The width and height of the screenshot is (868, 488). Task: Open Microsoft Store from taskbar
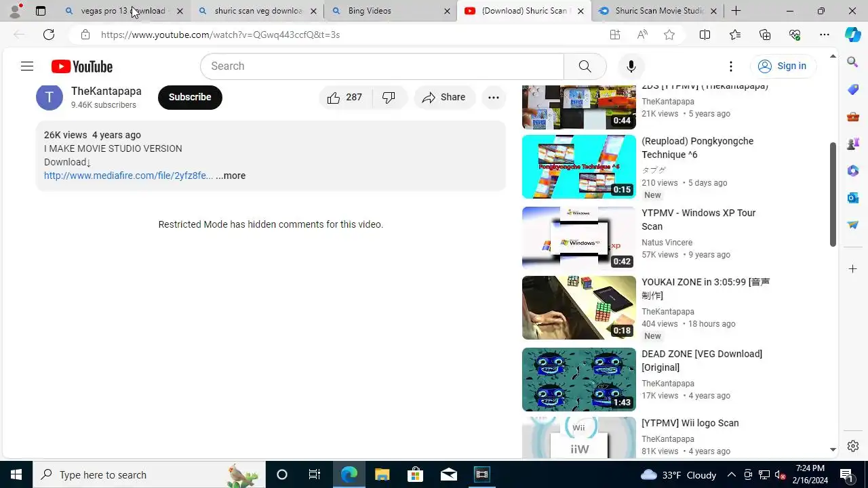tap(415, 474)
